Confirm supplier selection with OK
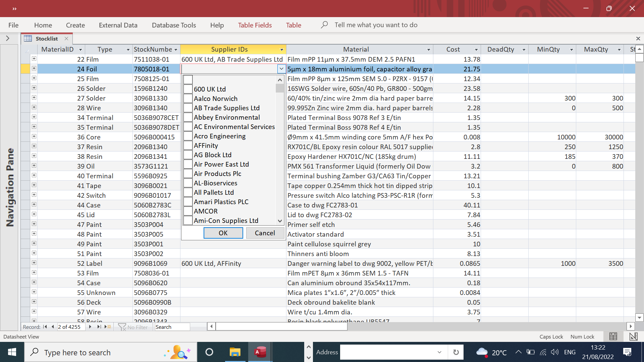The width and height of the screenshot is (644, 362). (223, 233)
